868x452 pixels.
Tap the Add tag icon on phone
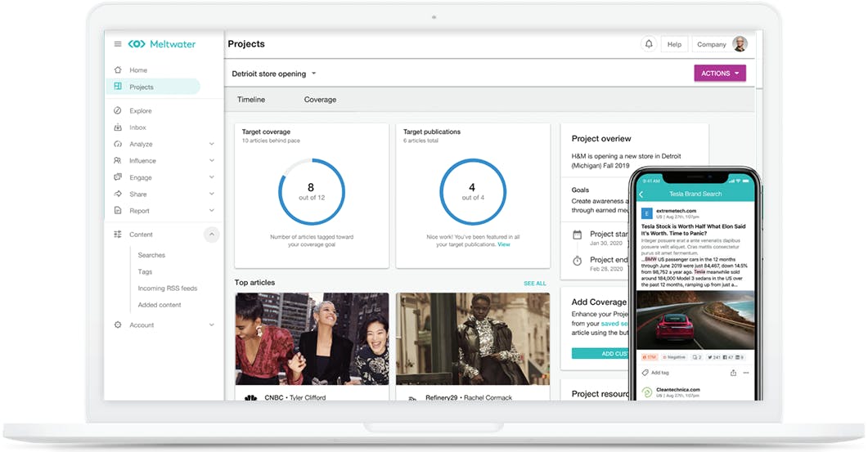click(645, 373)
